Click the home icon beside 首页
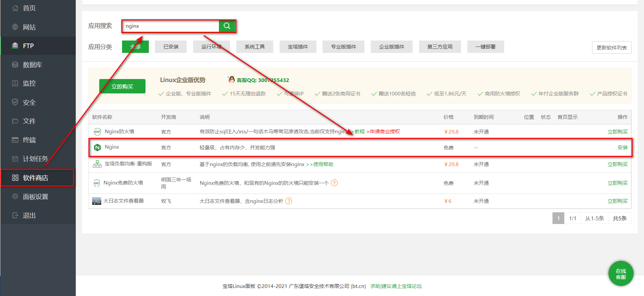Screen dimensions: 644x296 pos(15,8)
